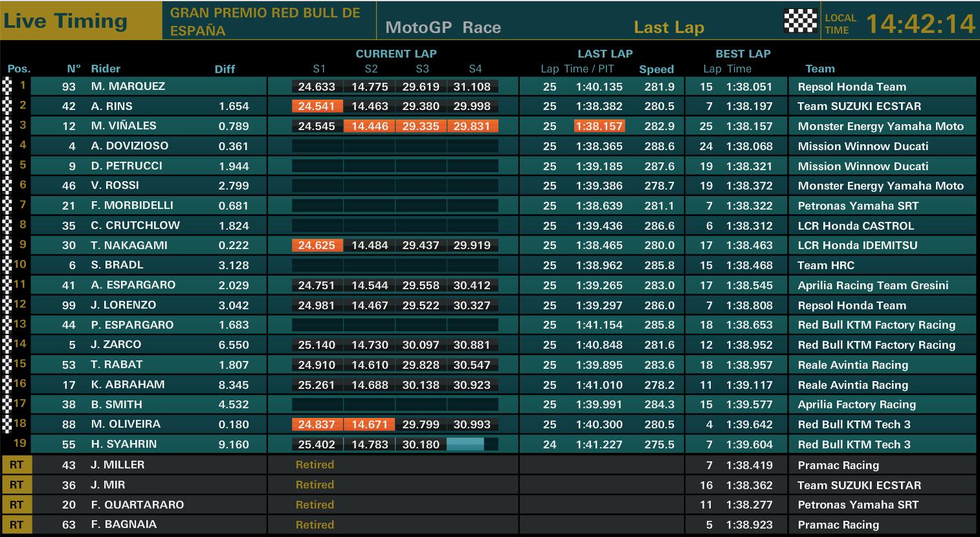
Task: Click Rins's highlighted S1 time 24.541
Action: click(x=317, y=106)
